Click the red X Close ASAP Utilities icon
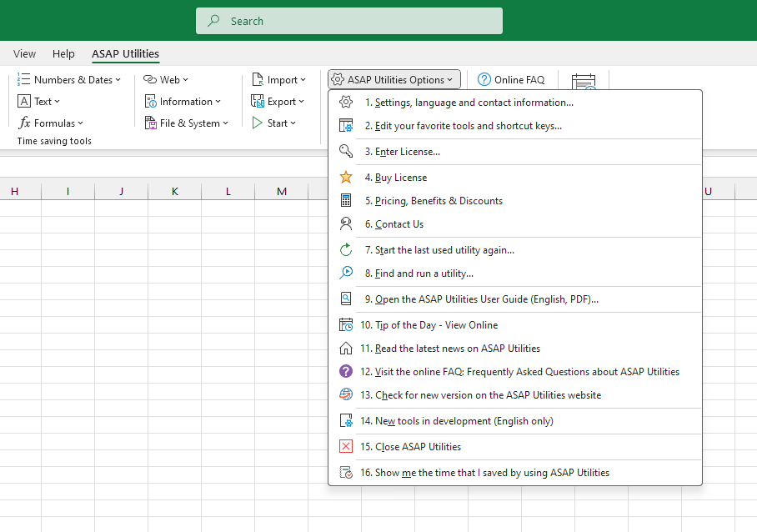This screenshot has width=757, height=532. coord(346,447)
